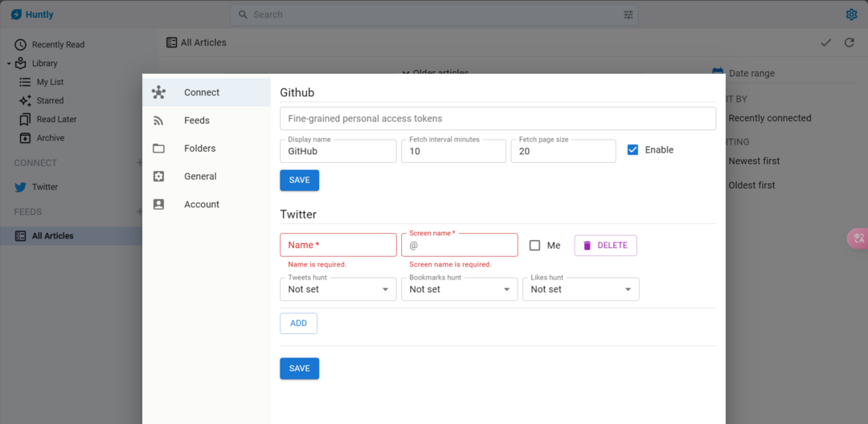Click the mark all read checkmark icon

click(x=825, y=43)
